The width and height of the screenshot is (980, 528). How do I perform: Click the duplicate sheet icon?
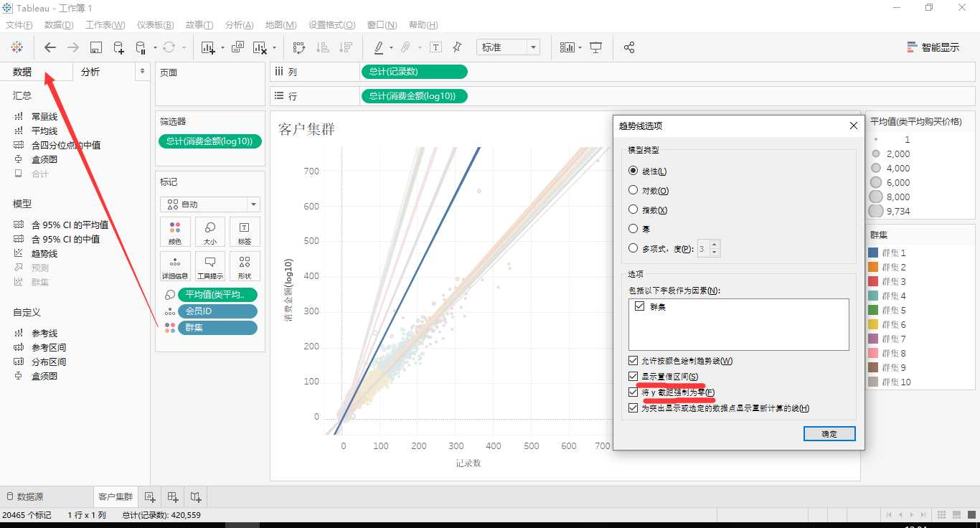[237, 47]
